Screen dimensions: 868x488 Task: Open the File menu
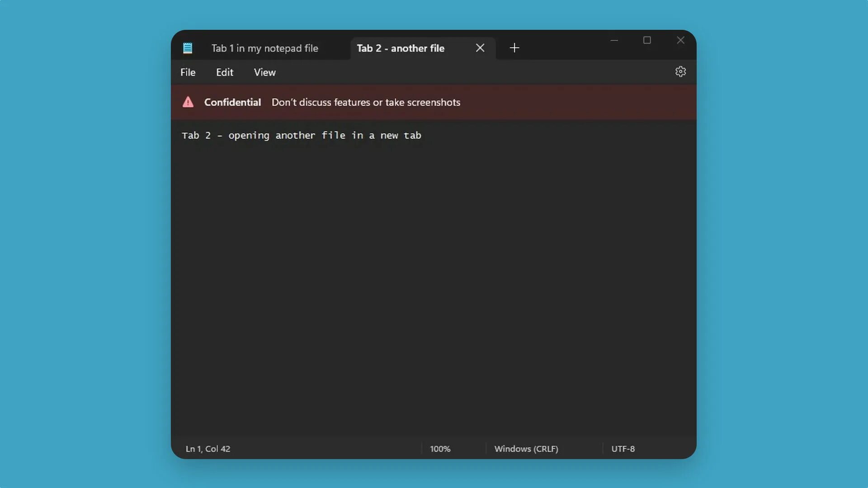[x=188, y=71]
